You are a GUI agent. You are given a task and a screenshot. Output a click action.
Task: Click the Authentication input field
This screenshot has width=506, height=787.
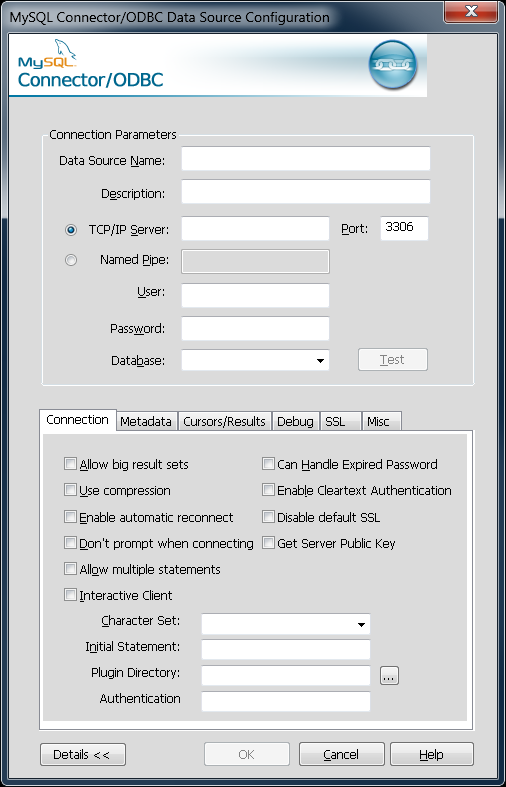pos(286,702)
